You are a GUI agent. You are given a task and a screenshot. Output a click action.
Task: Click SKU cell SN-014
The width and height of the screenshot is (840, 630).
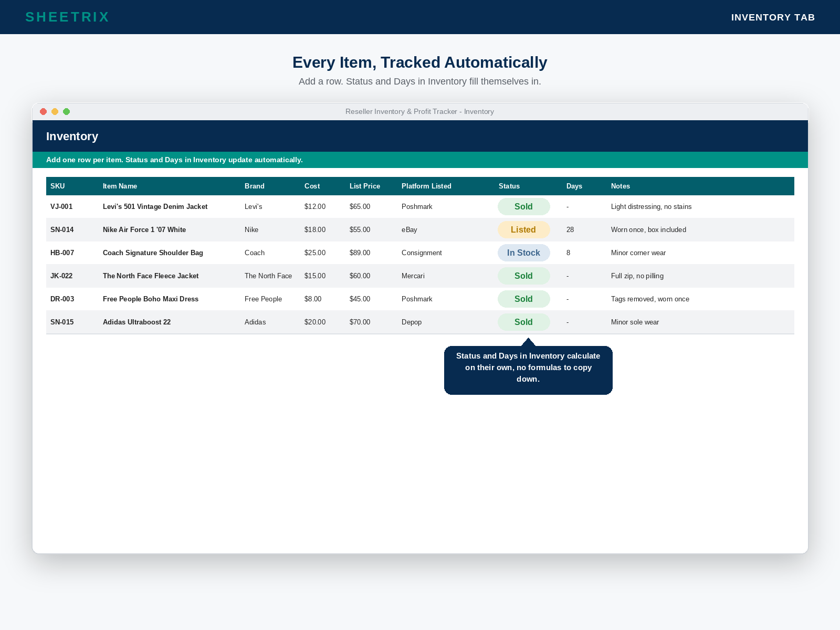[62, 229]
